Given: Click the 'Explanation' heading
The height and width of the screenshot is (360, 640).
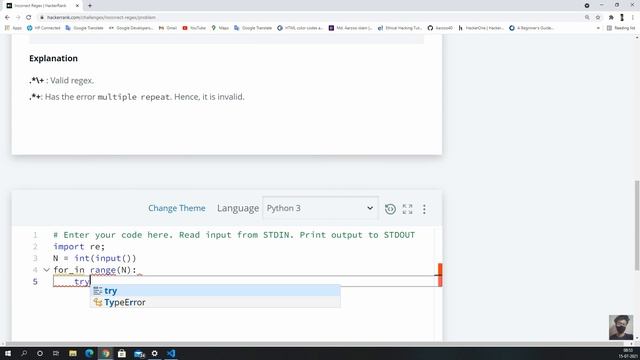Looking at the screenshot, I should click(x=53, y=58).
